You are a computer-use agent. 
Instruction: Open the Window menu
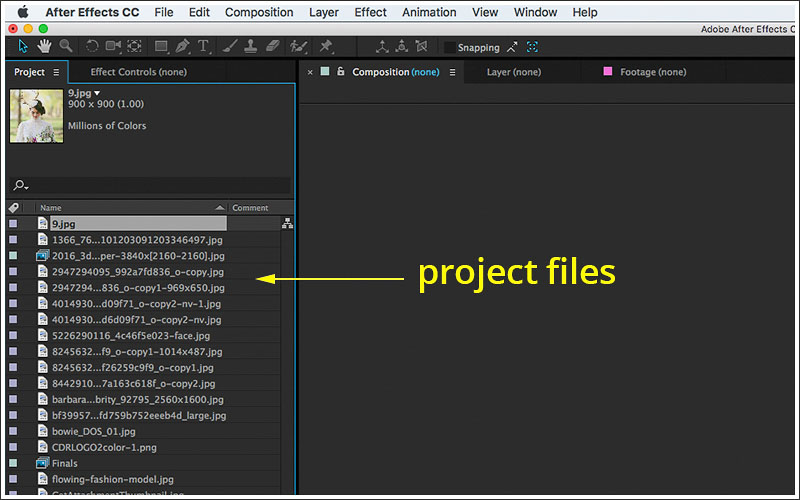535,12
